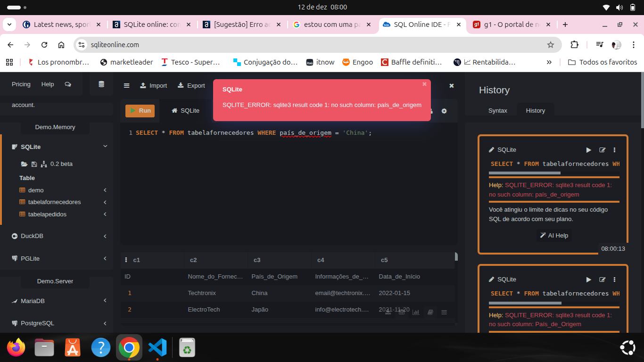The height and width of the screenshot is (362, 644).
Task: Click into the SQL editor query line
Action: [x=254, y=133]
